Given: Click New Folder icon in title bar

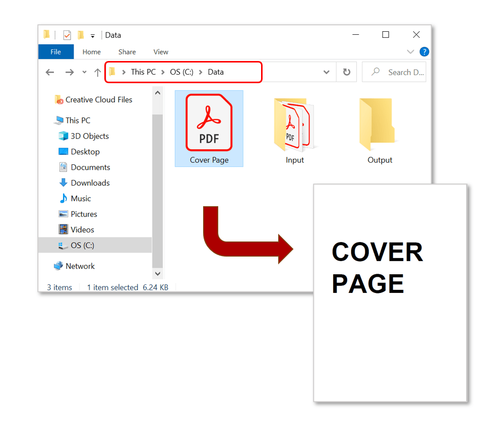Looking at the screenshot, I should [x=80, y=35].
